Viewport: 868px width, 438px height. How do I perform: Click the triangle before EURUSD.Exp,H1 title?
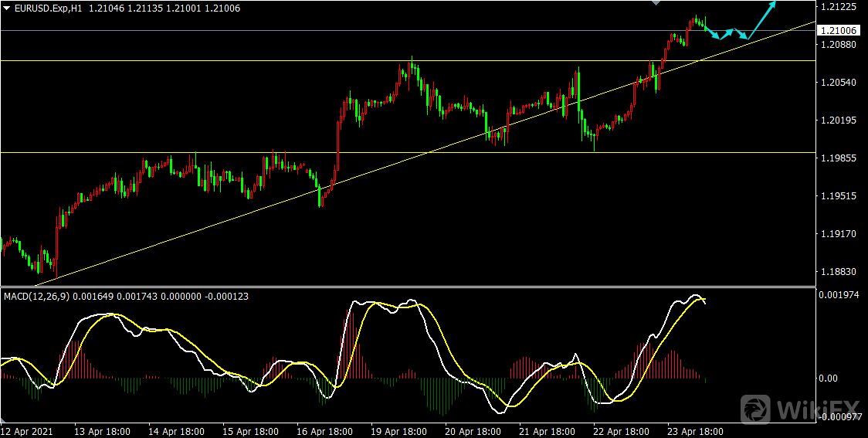click(6, 8)
